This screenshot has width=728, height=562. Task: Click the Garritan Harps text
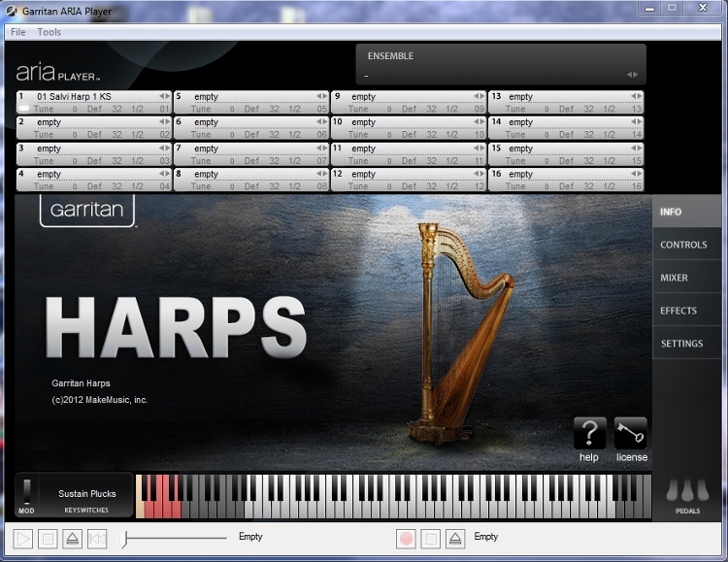[81, 383]
